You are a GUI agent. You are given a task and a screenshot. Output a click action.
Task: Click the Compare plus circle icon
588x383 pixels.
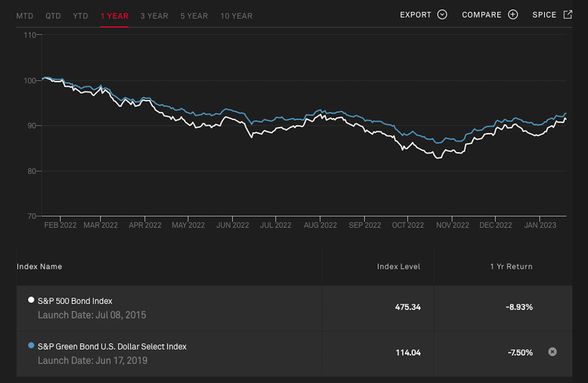pos(513,15)
